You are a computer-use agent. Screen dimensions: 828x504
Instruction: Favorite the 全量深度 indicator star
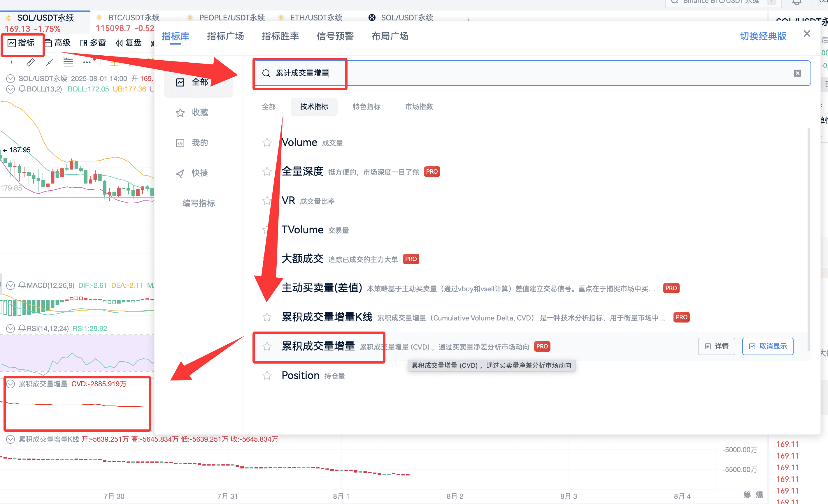[x=267, y=172]
